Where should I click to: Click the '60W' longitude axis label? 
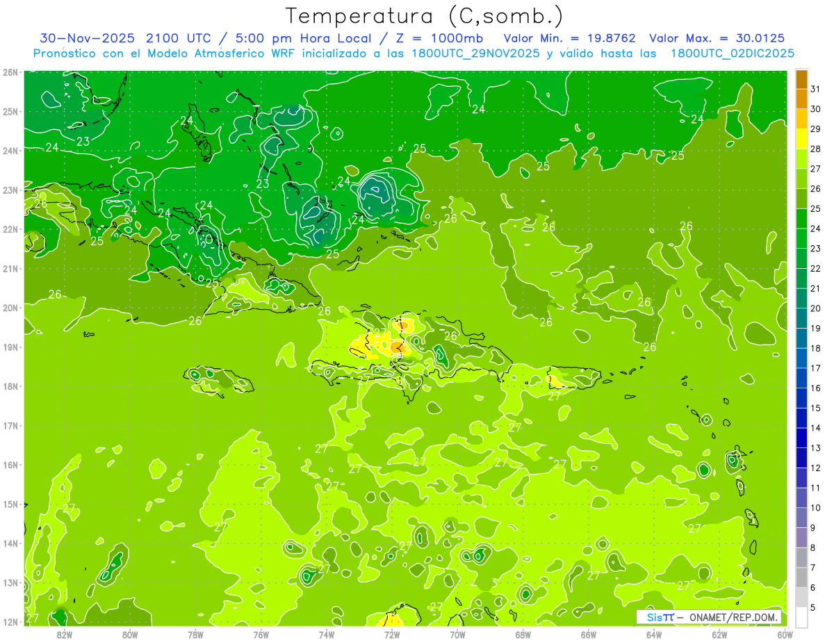point(785,634)
